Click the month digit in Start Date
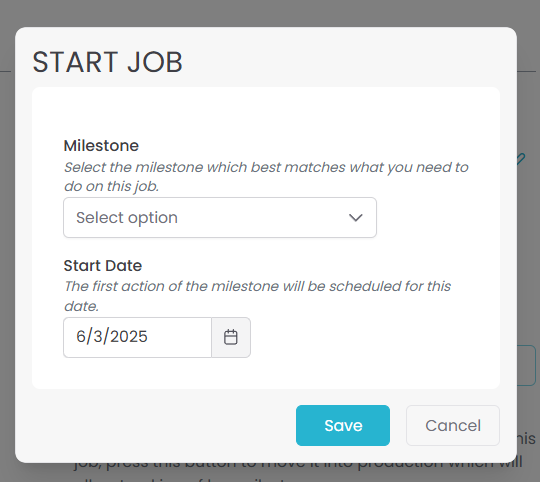 tap(81, 336)
